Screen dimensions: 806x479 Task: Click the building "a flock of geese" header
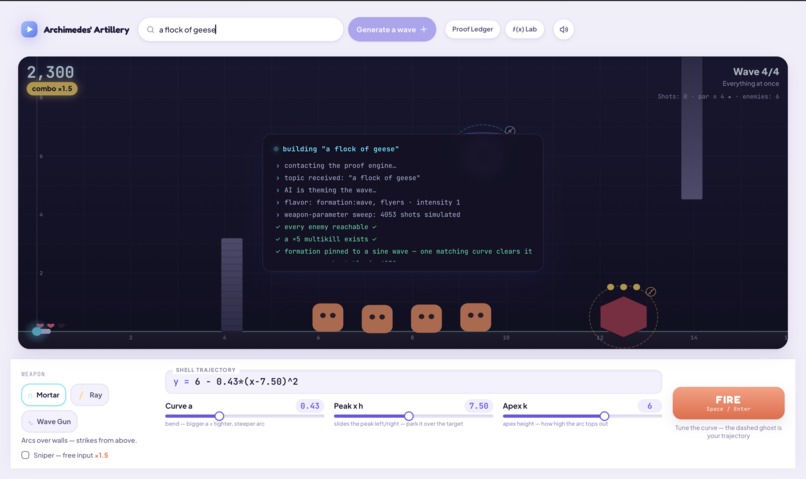[x=340, y=149]
